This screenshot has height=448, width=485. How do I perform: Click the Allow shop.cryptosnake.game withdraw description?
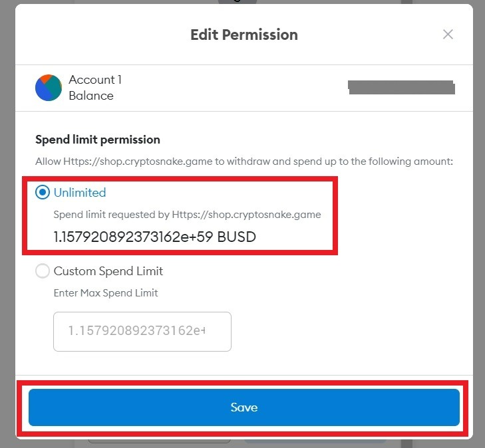point(243,161)
